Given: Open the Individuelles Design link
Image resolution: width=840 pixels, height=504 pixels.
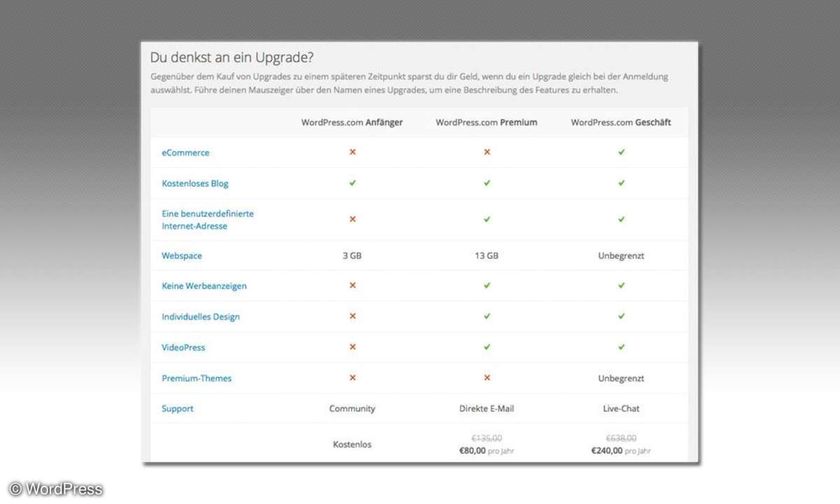Looking at the screenshot, I should [x=201, y=317].
